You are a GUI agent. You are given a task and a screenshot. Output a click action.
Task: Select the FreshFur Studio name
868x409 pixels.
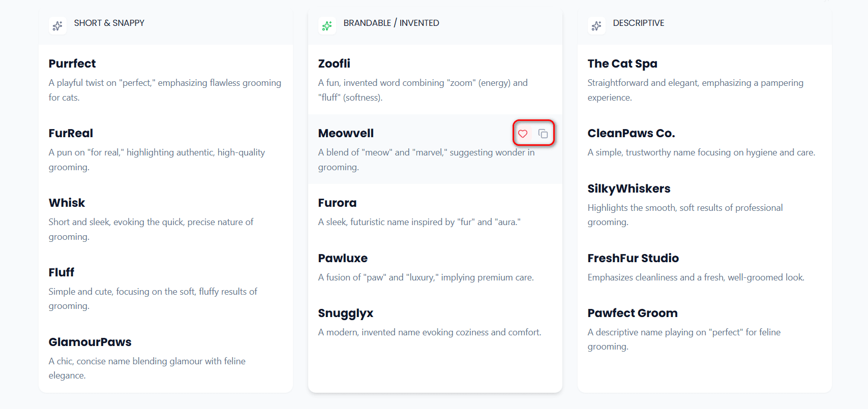click(x=633, y=259)
